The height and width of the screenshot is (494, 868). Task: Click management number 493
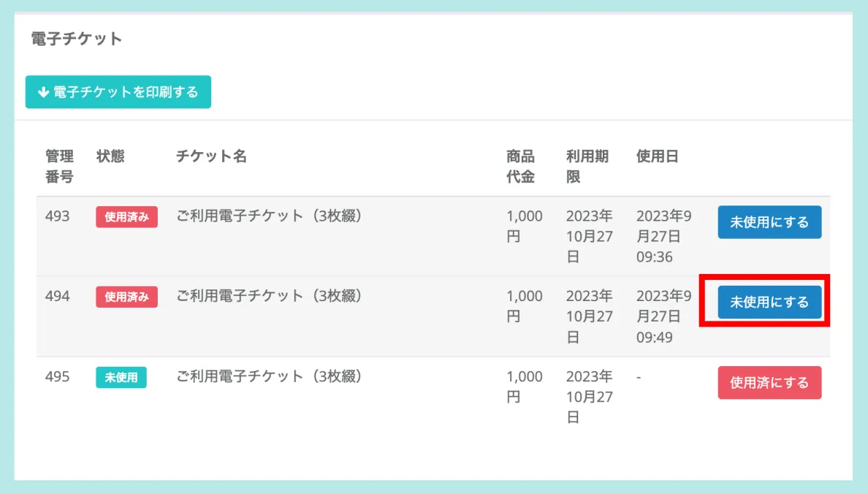58,216
